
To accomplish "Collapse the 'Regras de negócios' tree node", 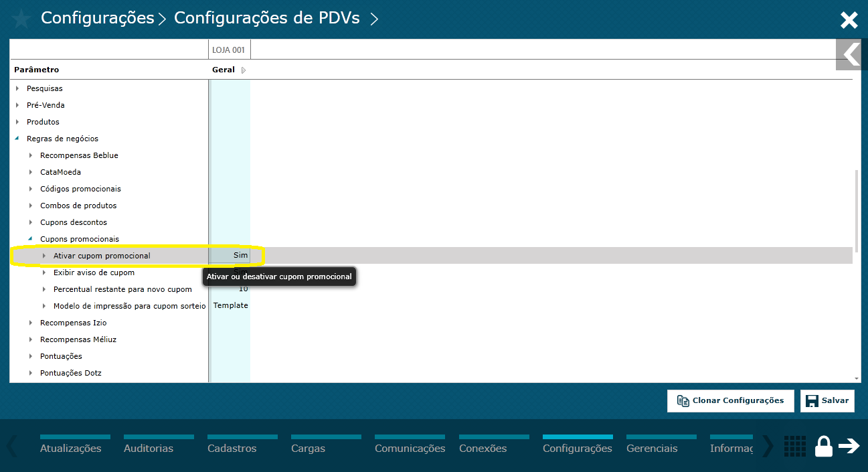I will [17, 138].
